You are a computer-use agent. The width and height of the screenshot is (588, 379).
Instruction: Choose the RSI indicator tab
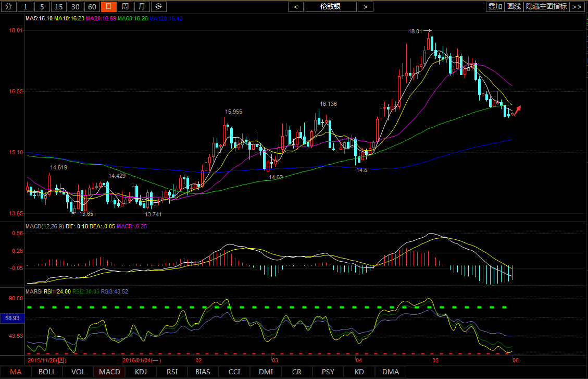[x=172, y=372]
